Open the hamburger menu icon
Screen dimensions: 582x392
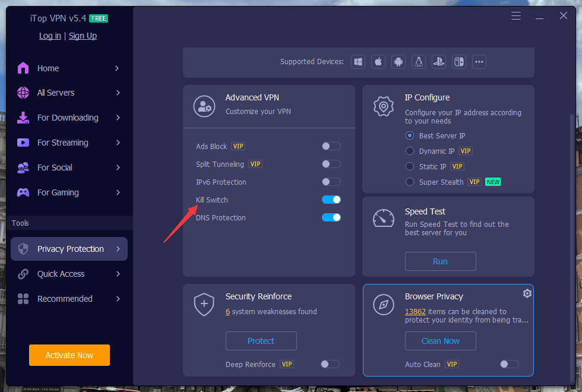[516, 16]
